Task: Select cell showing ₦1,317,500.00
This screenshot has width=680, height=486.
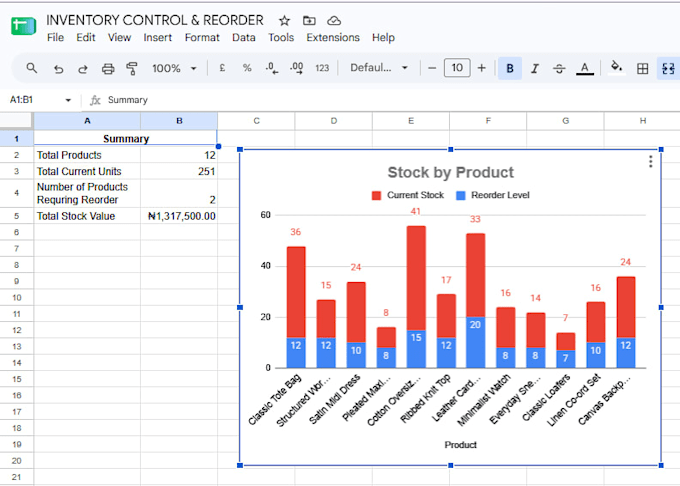Action: pyautogui.click(x=179, y=216)
